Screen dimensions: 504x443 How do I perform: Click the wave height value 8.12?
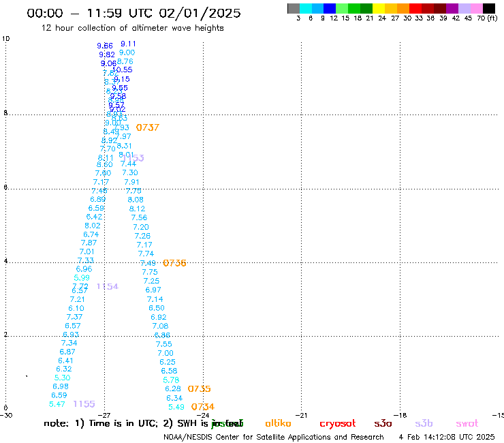click(138, 209)
